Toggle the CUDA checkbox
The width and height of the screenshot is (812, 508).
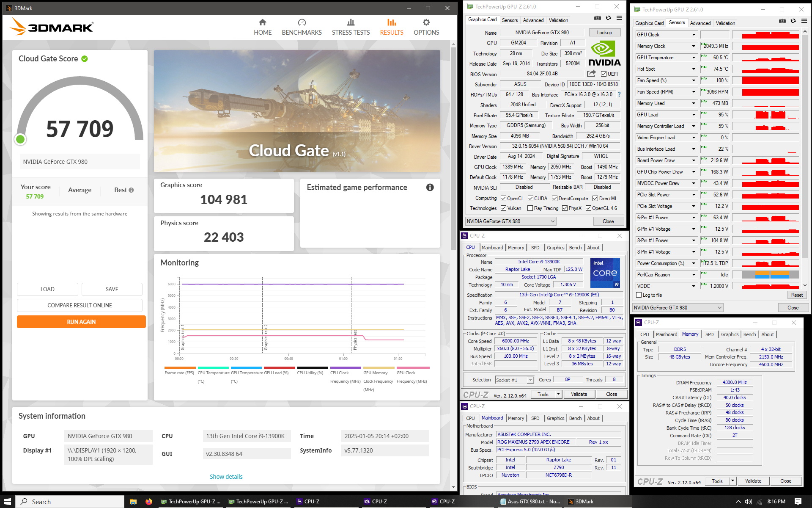530,199
